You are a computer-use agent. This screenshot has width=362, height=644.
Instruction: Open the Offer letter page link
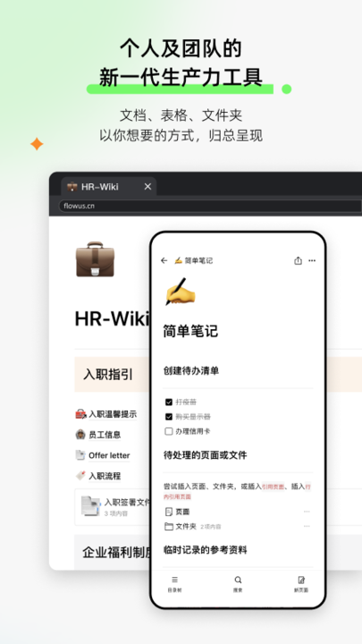109,455
